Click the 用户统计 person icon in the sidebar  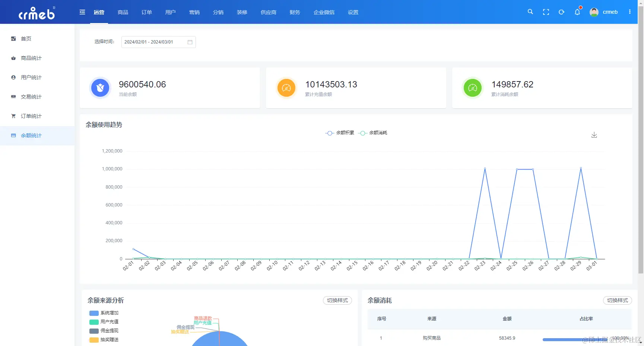pyautogui.click(x=13, y=77)
